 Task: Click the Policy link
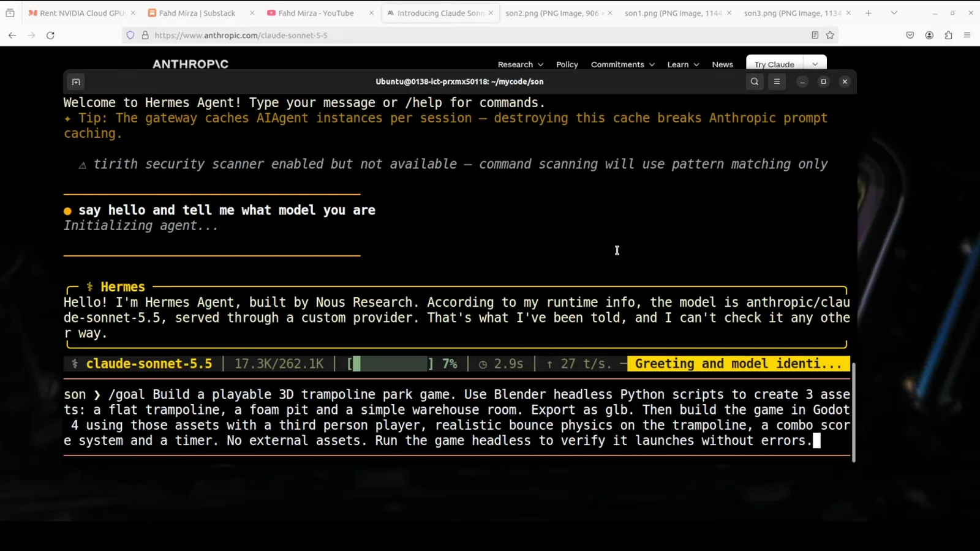tap(567, 64)
